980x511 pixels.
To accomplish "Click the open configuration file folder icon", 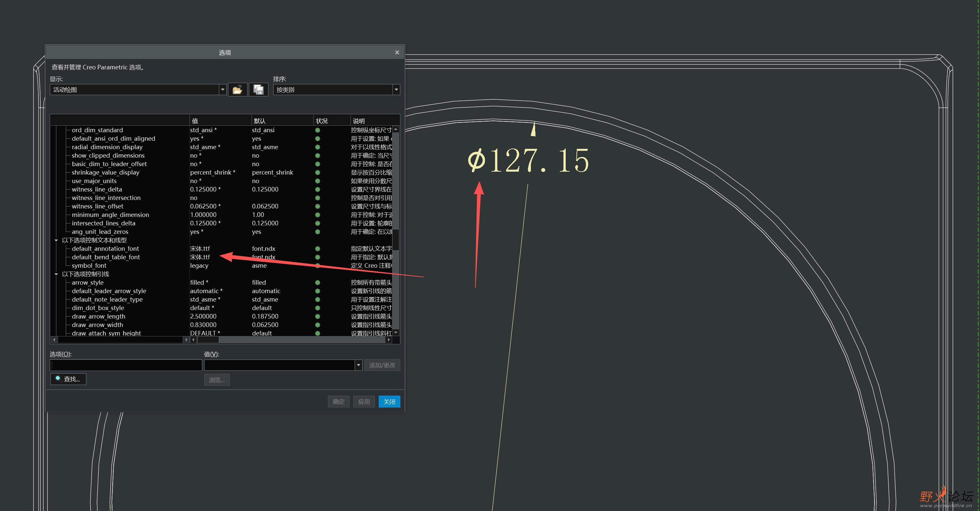I will (237, 90).
